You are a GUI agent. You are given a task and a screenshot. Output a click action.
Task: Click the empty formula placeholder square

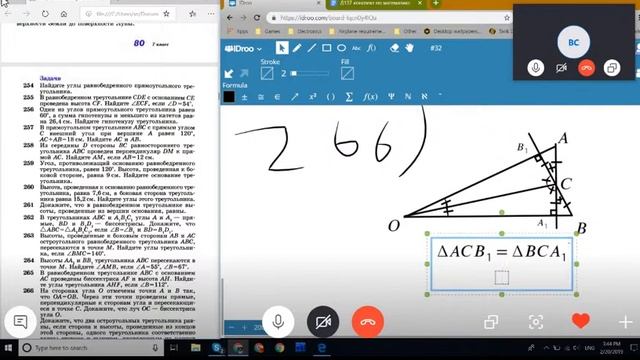502,278
